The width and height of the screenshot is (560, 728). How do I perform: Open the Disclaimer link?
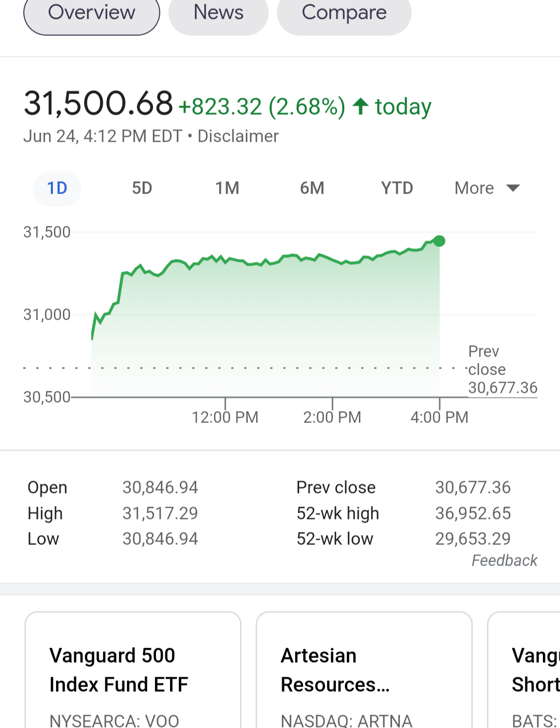point(238,136)
